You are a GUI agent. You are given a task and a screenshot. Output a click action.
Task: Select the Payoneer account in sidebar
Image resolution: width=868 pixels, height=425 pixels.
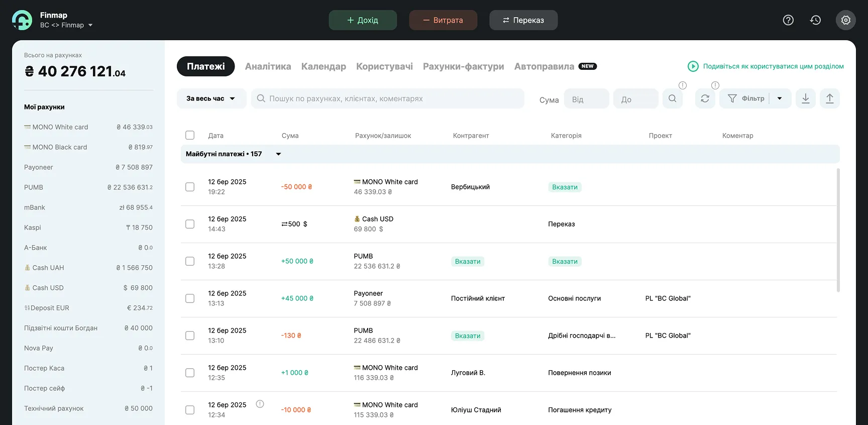point(88,167)
